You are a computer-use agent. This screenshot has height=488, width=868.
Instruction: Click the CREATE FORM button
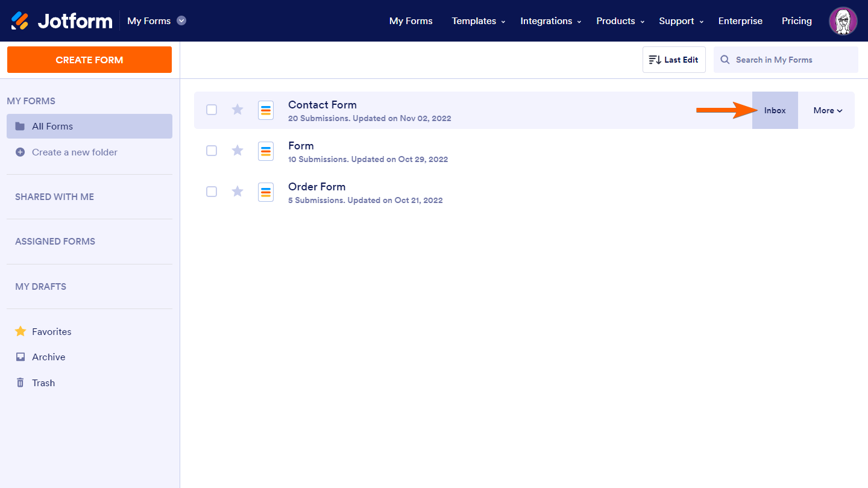tap(89, 60)
